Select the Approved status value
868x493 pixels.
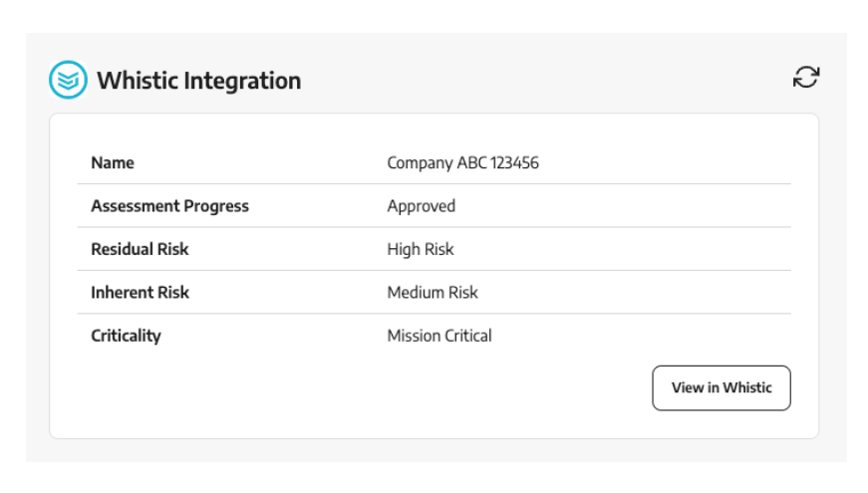pyautogui.click(x=422, y=206)
